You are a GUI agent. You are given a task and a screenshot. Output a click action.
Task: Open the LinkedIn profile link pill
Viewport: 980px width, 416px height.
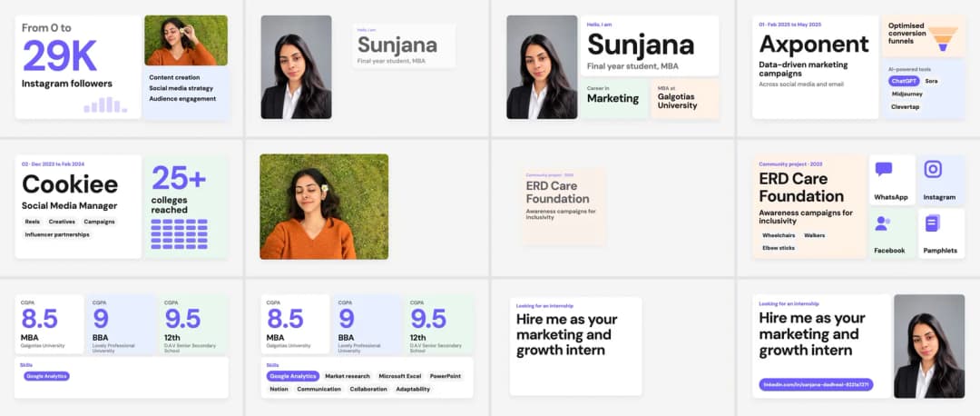point(817,385)
